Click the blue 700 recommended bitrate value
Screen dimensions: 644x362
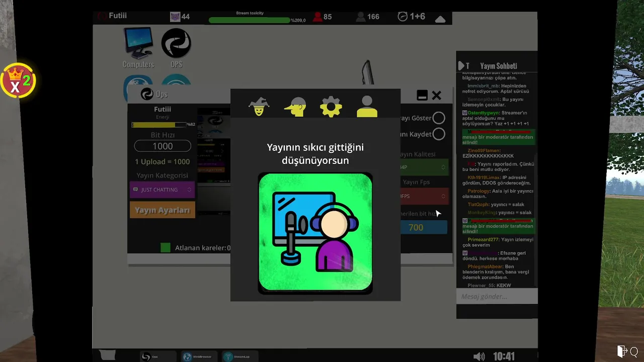pos(424,227)
